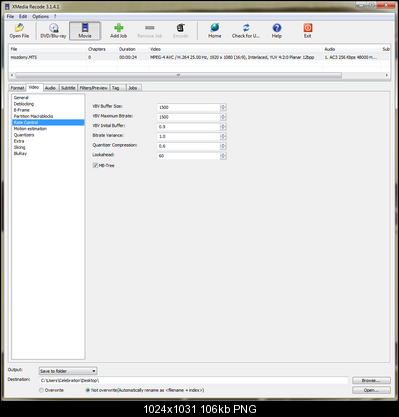Select General in the settings list
The height and width of the screenshot is (417, 399).
(x=48, y=98)
